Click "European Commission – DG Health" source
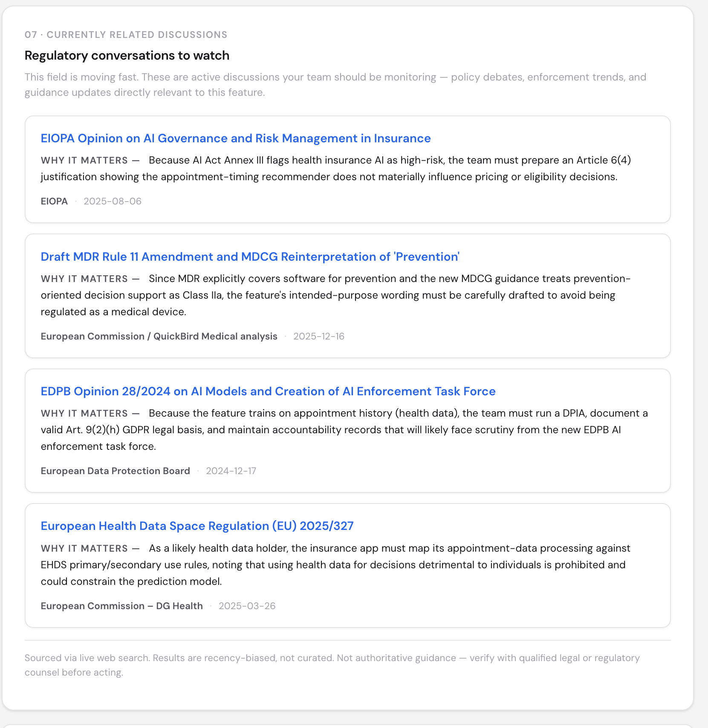 click(122, 606)
